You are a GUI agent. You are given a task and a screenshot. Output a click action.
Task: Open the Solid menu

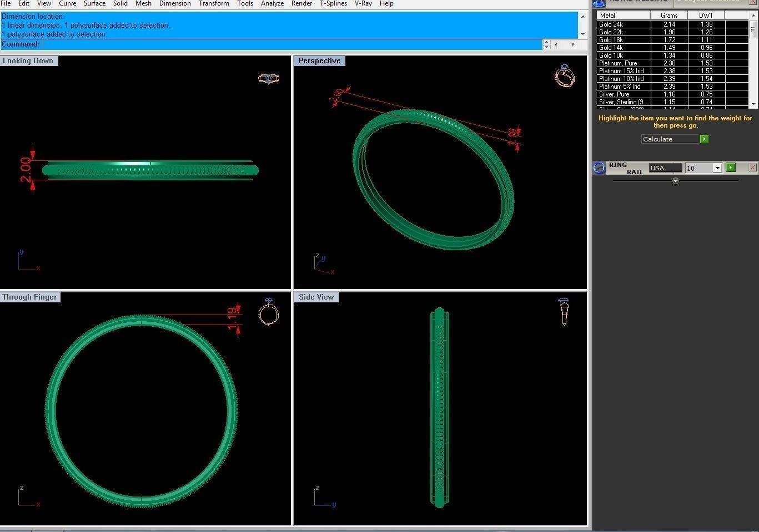point(120,3)
